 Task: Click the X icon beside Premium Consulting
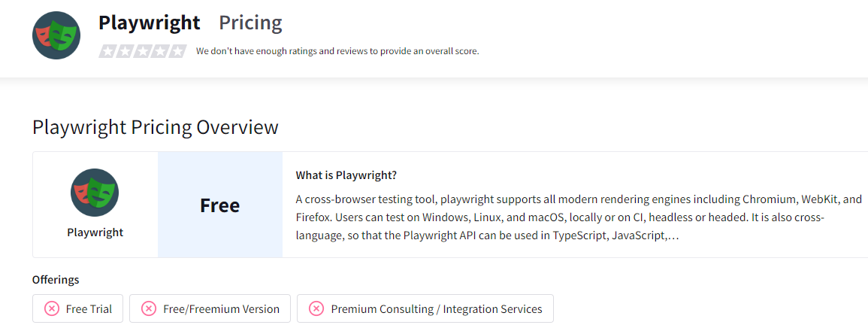316,308
